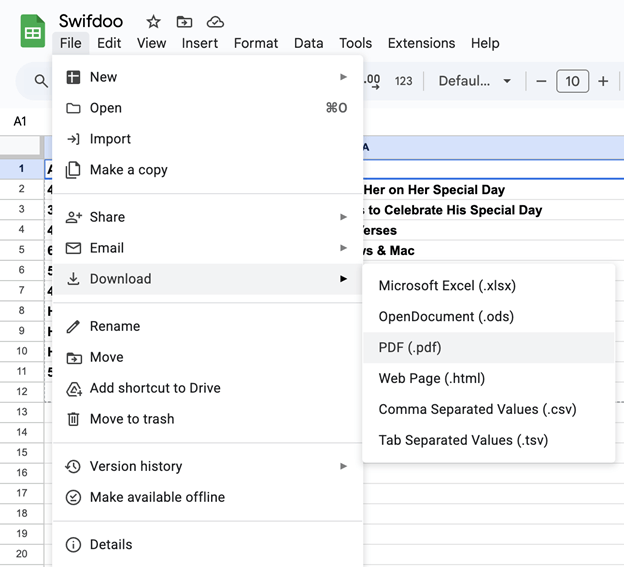The width and height of the screenshot is (624, 567).
Task: Open the View menu
Action: click(151, 43)
